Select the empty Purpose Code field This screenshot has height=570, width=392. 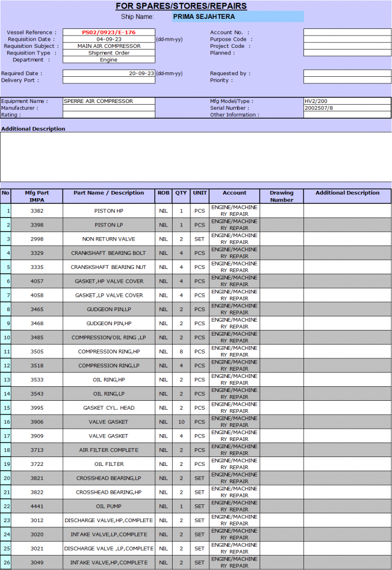point(347,40)
